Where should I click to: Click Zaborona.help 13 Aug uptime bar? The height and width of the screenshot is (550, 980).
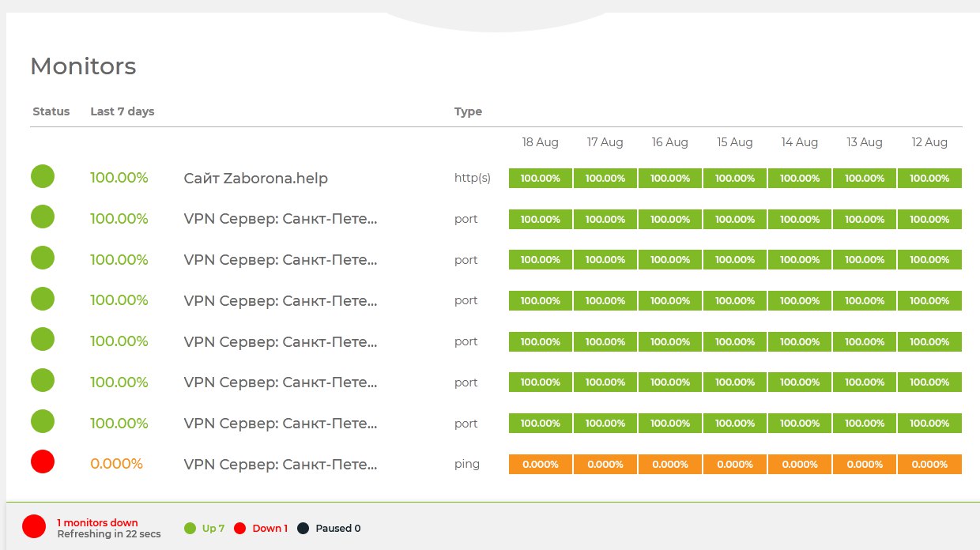[865, 178]
